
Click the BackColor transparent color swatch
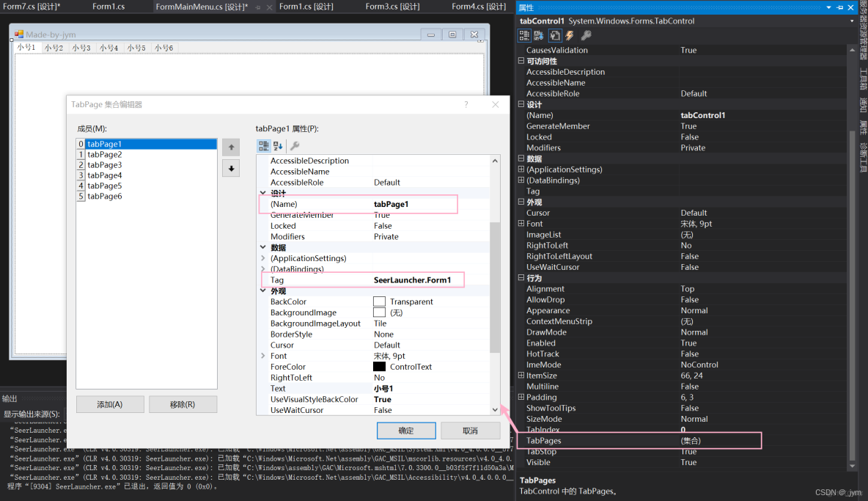click(x=379, y=301)
